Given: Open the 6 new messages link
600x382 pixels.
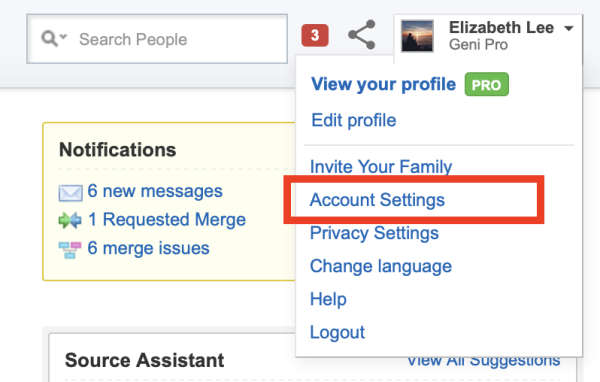Looking at the screenshot, I should (x=155, y=191).
